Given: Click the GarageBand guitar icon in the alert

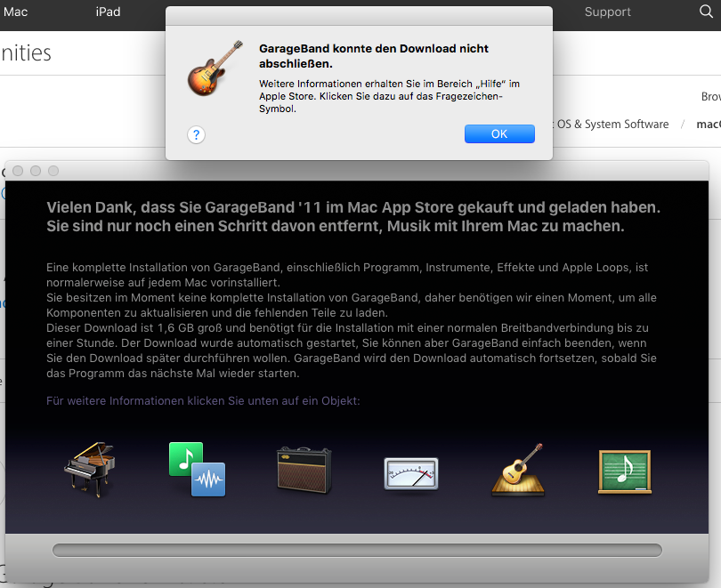Looking at the screenshot, I should click(x=215, y=68).
